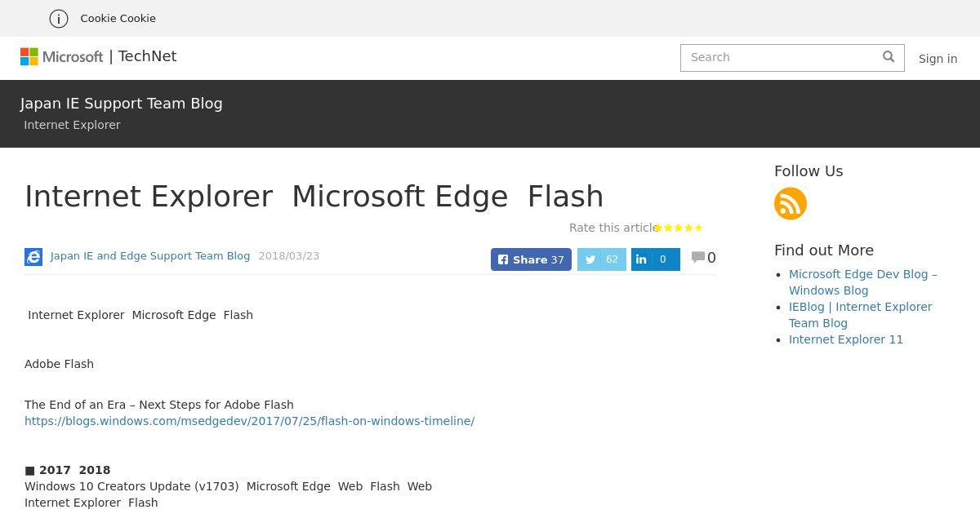Open the blogs.windows.com flash-on-windows-timeline link
The width and height of the screenshot is (980, 514).
[x=249, y=421]
